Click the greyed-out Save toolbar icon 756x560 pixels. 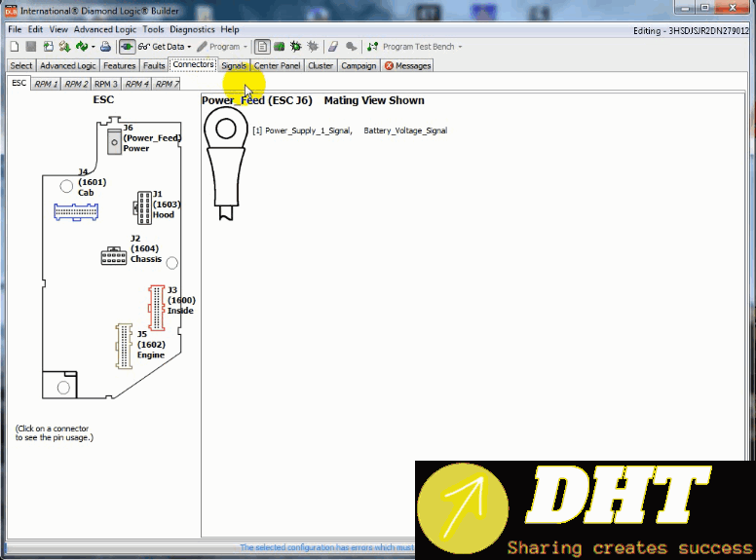(x=31, y=47)
